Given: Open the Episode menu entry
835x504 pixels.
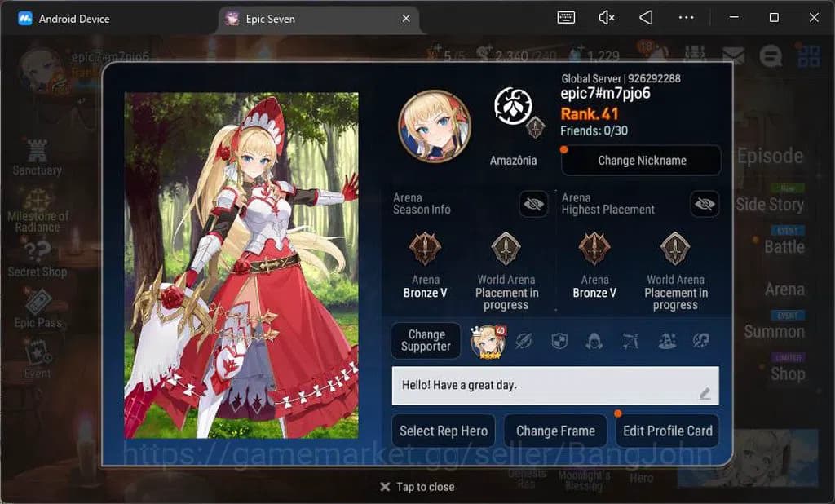Looking at the screenshot, I should 770,156.
